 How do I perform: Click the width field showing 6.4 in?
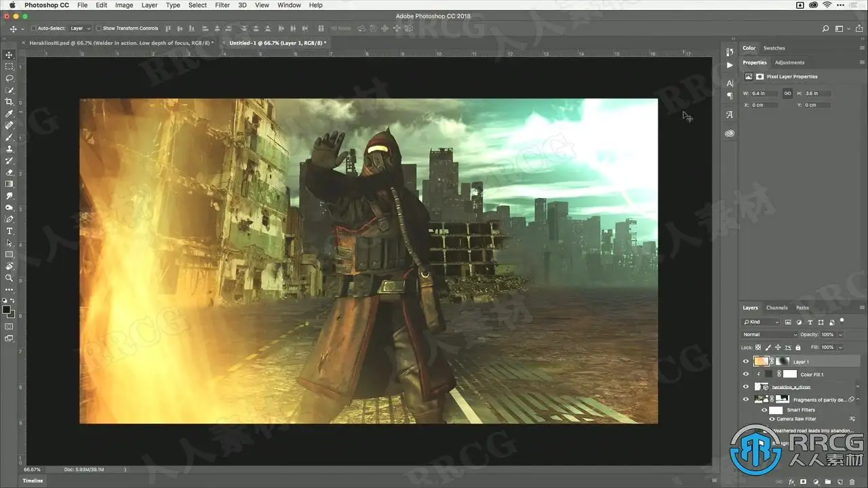coord(766,94)
